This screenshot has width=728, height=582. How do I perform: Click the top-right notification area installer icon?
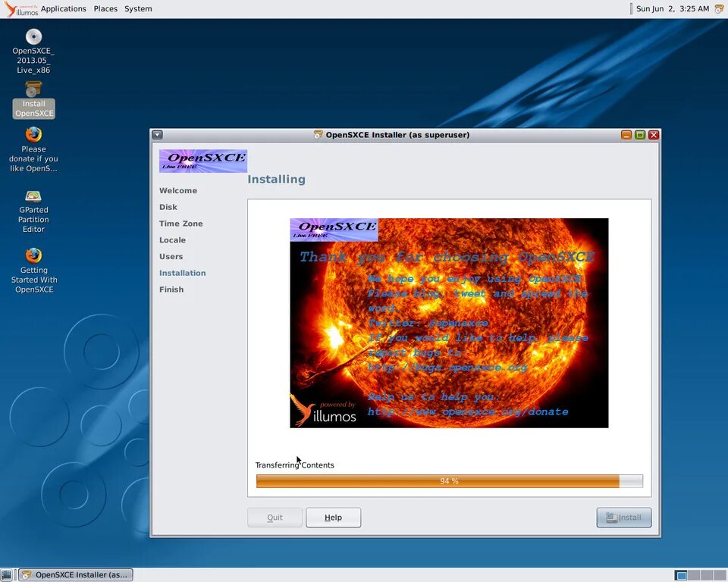pos(719,9)
